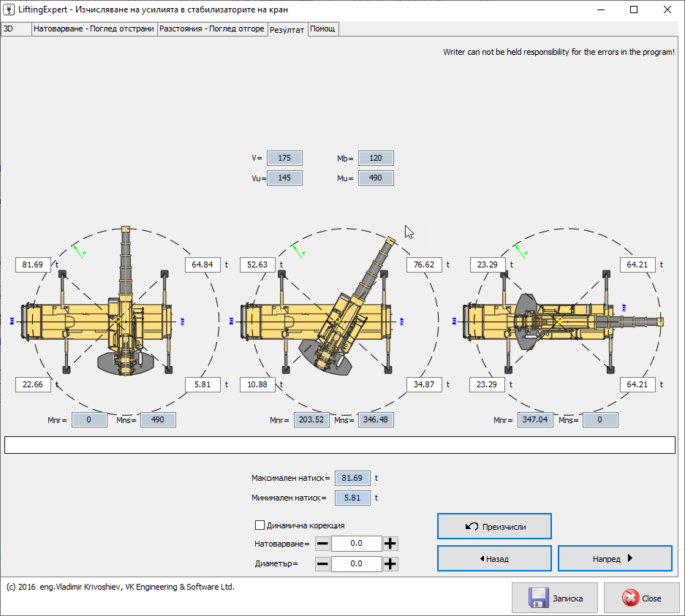
Task: Increase Диаметър with the plus button
Action: tap(390, 564)
